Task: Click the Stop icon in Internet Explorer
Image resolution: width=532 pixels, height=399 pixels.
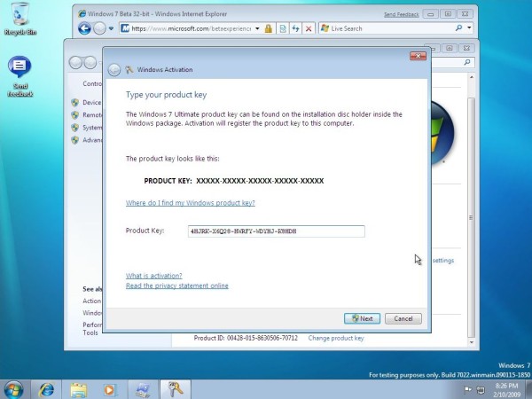Action: pos(309,28)
